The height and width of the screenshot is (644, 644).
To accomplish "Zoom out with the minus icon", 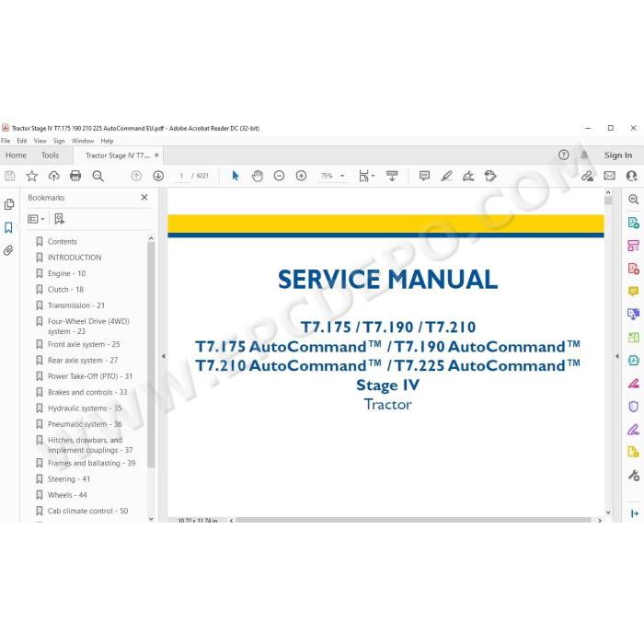I will pos(280,177).
